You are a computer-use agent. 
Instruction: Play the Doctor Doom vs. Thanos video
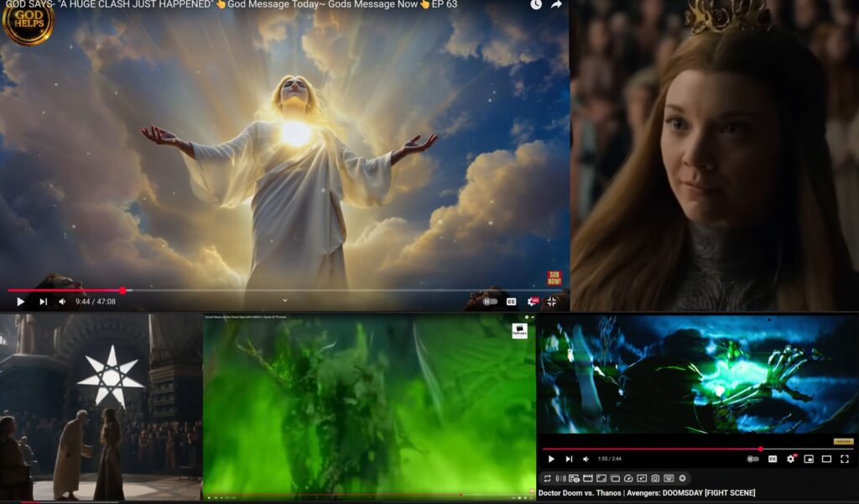[x=551, y=459]
